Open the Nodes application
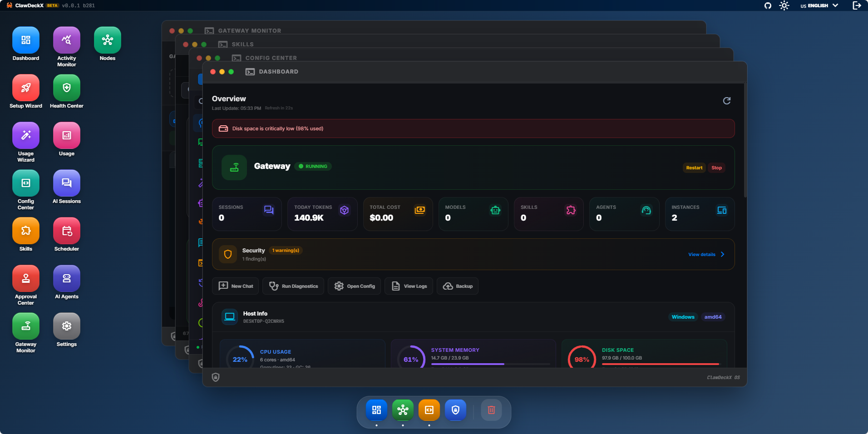 107,40
